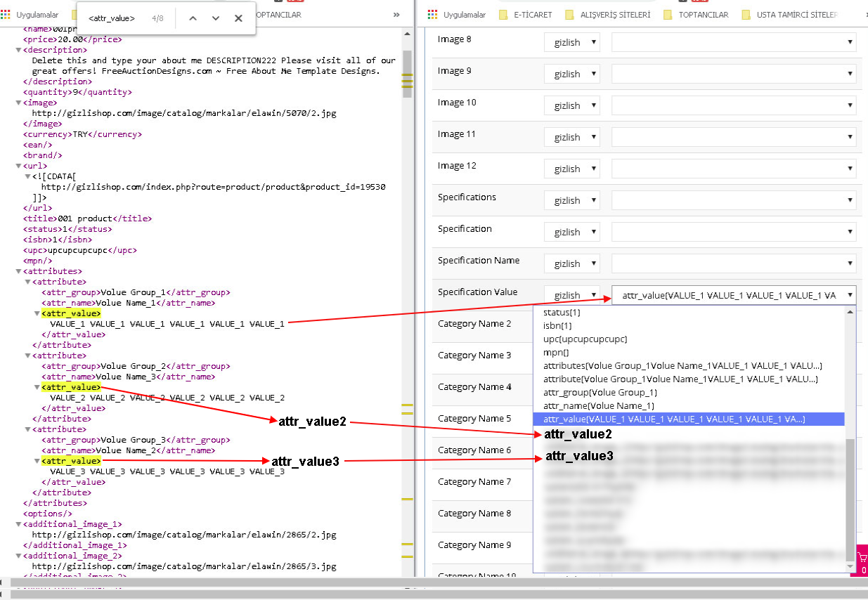Screen dimensions: 868x600
Task: Choose isbn[1] from the dropdown list
Action: pos(689,325)
